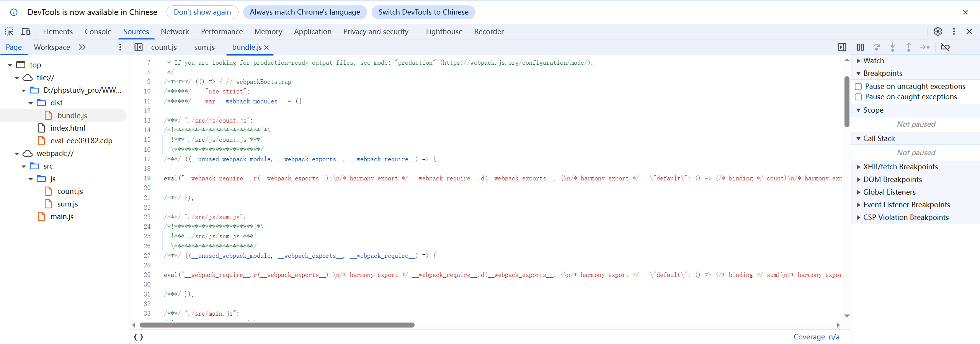Open DevTools settings gear

[938, 31]
